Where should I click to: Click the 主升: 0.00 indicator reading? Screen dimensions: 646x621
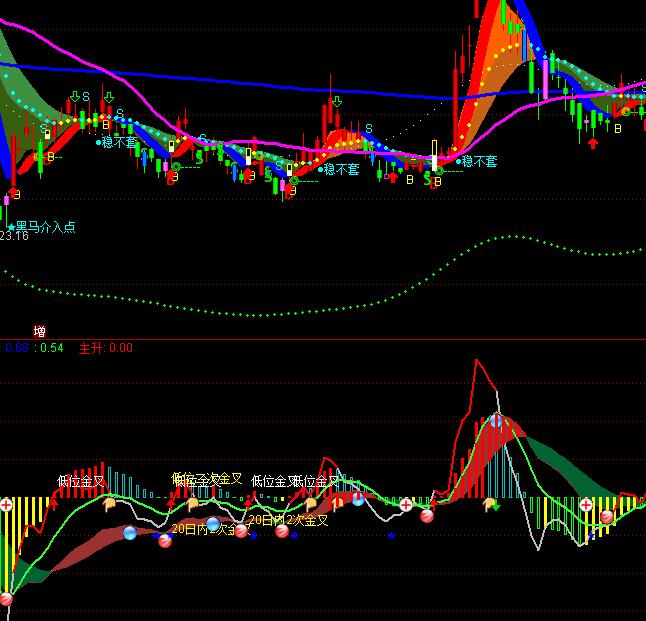point(105,348)
